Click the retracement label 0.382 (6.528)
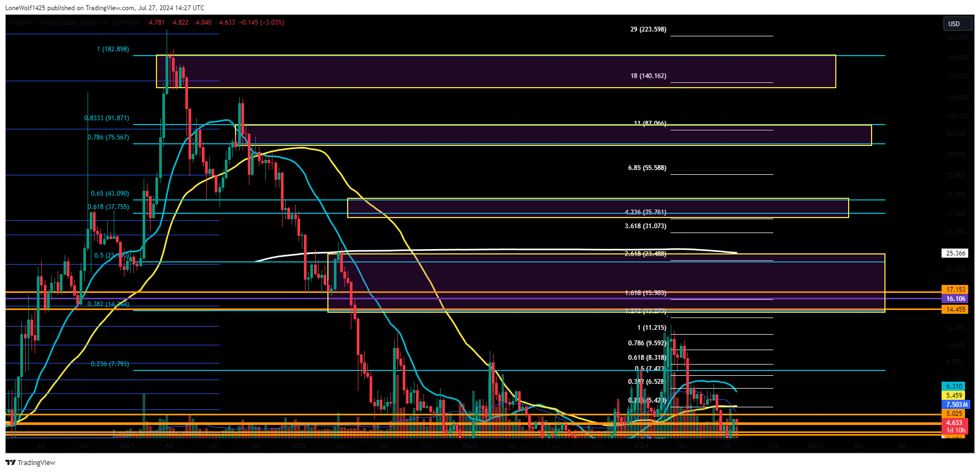The height and width of the screenshot is (472, 980). [647, 382]
